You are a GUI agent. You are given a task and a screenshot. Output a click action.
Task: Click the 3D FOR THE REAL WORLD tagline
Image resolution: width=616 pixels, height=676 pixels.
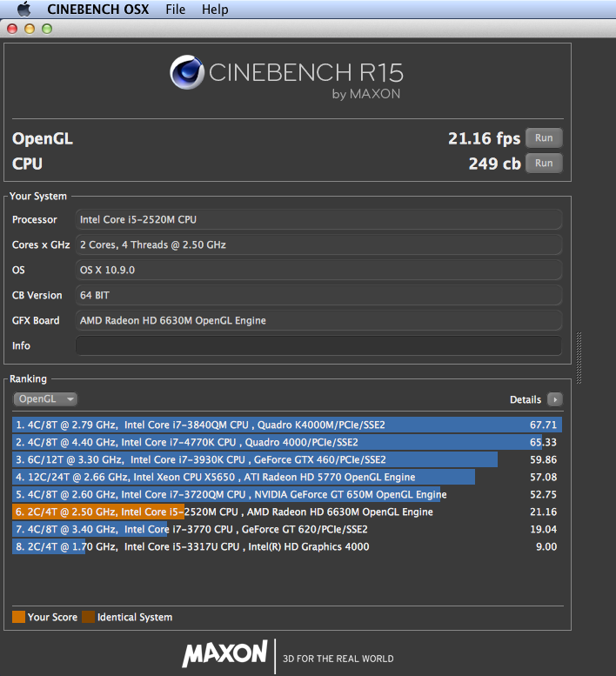pos(338,659)
